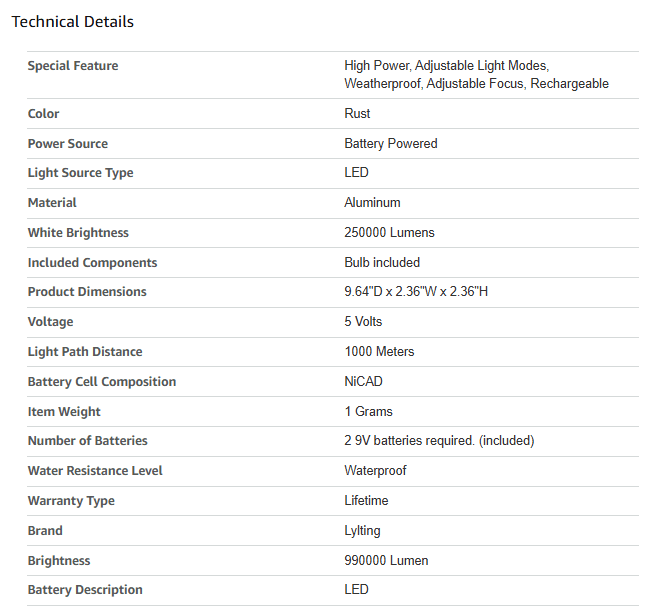Select the NiCAD battery composition value
The width and height of the screenshot is (646, 609).
click(363, 381)
